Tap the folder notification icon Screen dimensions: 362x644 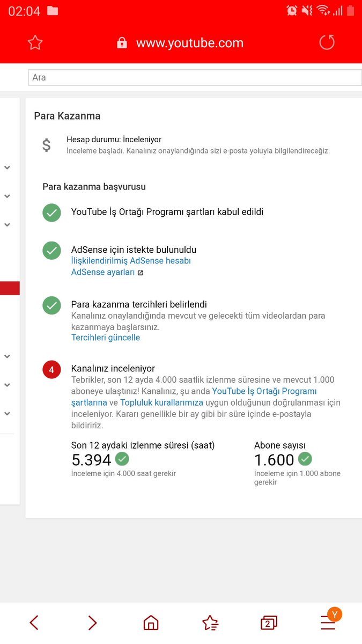53,10
